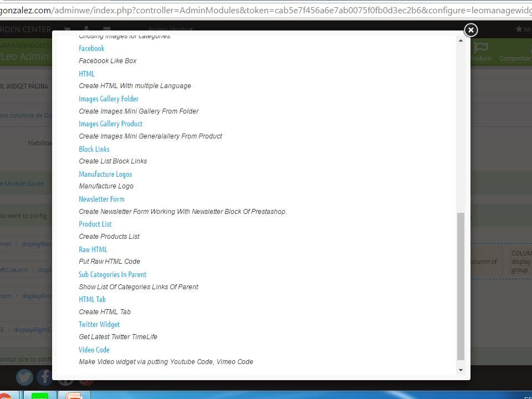Viewport: 532px width, 399px height.
Task: Choose the Images Gallery Folder widget
Action: pyautogui.click(x=109, y=99)
